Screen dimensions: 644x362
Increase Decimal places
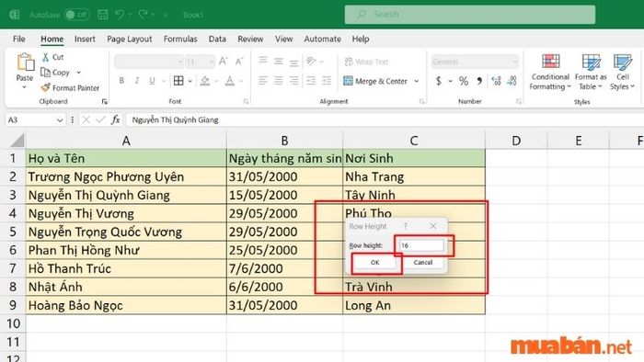496,81
